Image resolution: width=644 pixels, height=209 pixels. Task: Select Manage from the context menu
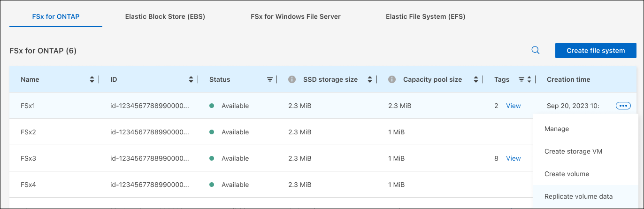557,129
